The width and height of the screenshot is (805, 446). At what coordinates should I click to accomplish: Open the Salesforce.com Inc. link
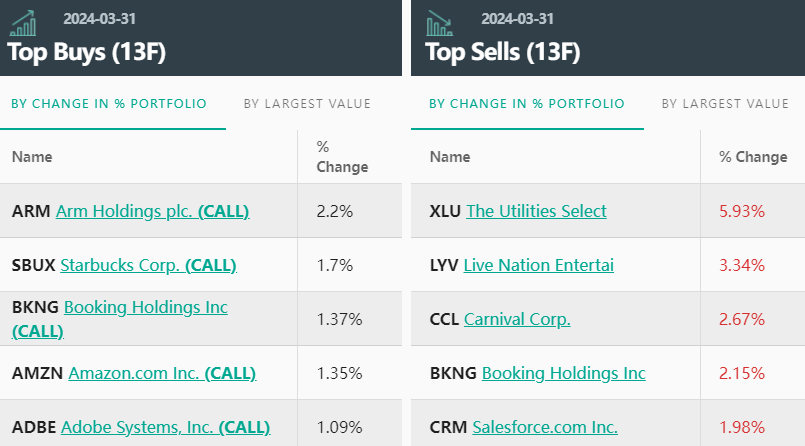pyautogui.click(x=544, y=427)
